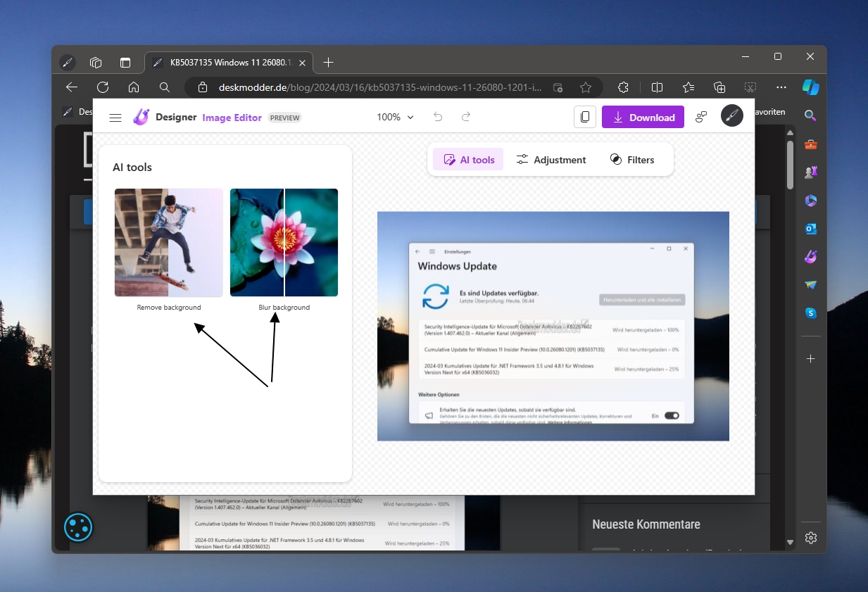Open Games chess icon in sidebar
This screenshot has width=868, height=592.
(x=811, y=172)
